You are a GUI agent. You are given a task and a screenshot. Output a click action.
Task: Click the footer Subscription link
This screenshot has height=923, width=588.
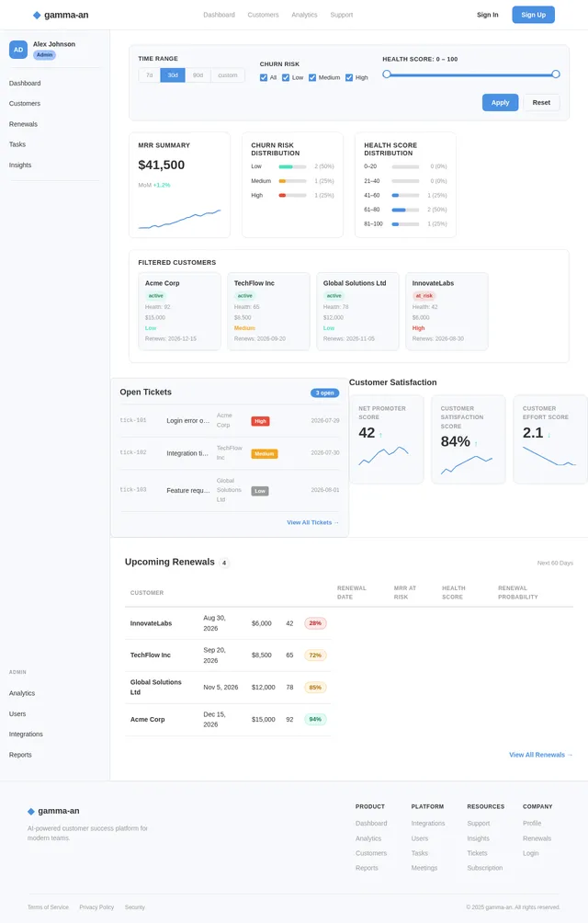click(x=485, y=868)
